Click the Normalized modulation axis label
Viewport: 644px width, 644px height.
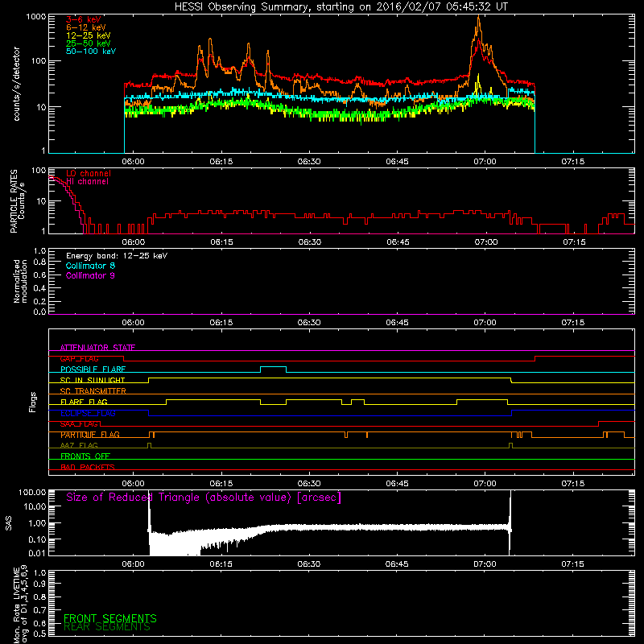coord(20,281)
